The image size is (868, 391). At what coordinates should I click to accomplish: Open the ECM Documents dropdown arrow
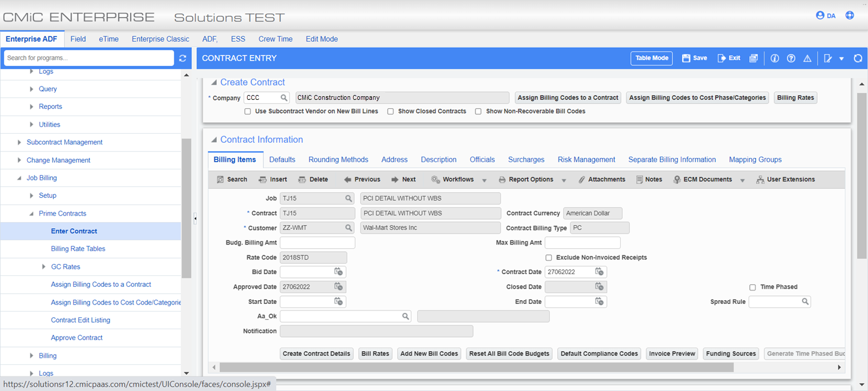click(x=743, y=180)
